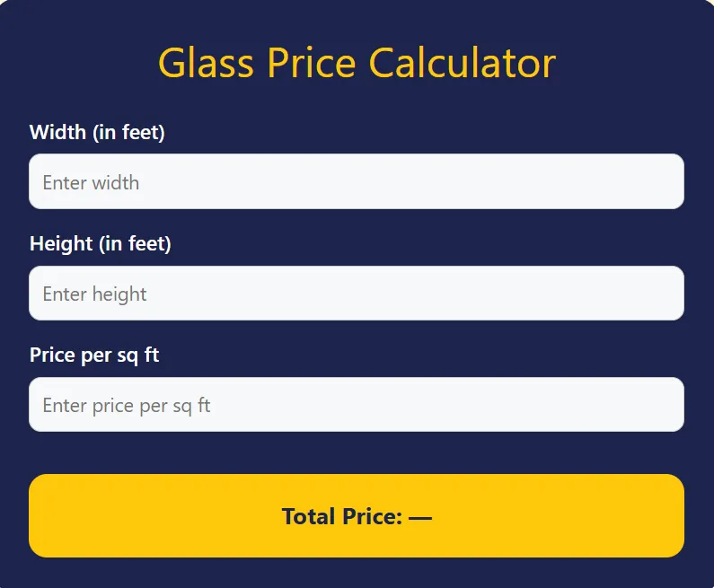The width and height of the screenshot is (714, 588).
Task: Click the Glass Price Calculator heading
Action: pyautogui.click(x=357, y=63)
